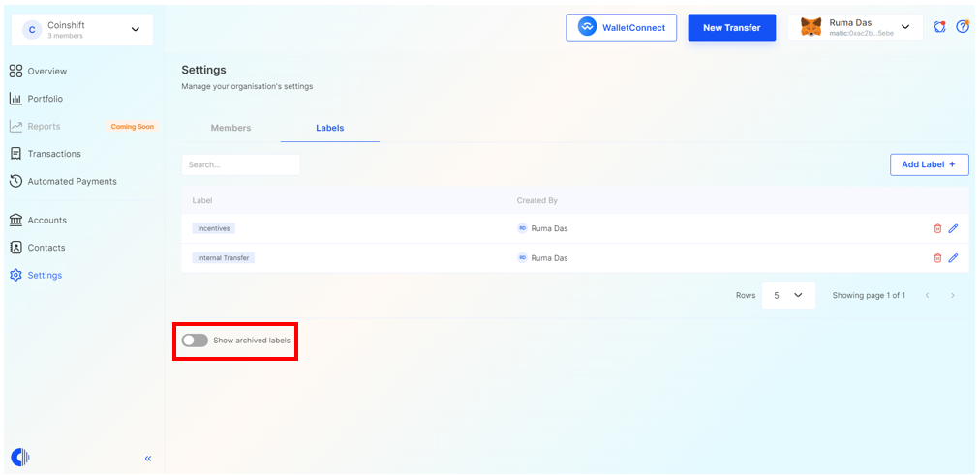Click the New Transfer button
The width and height of the screenshot is (980, 475).
click(731, 27)
